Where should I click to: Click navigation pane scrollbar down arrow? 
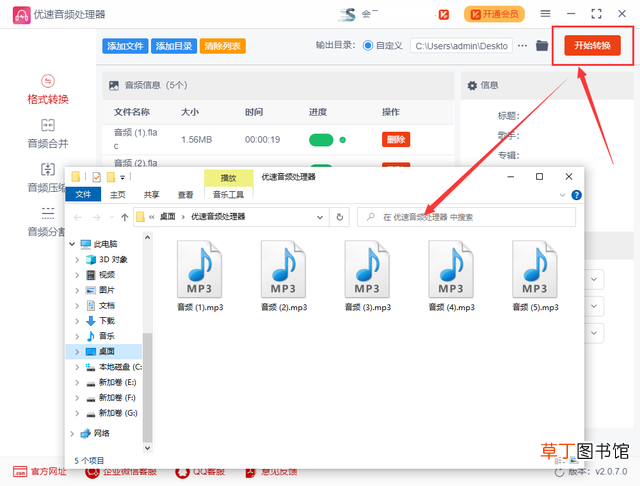[x=147, y=448]
